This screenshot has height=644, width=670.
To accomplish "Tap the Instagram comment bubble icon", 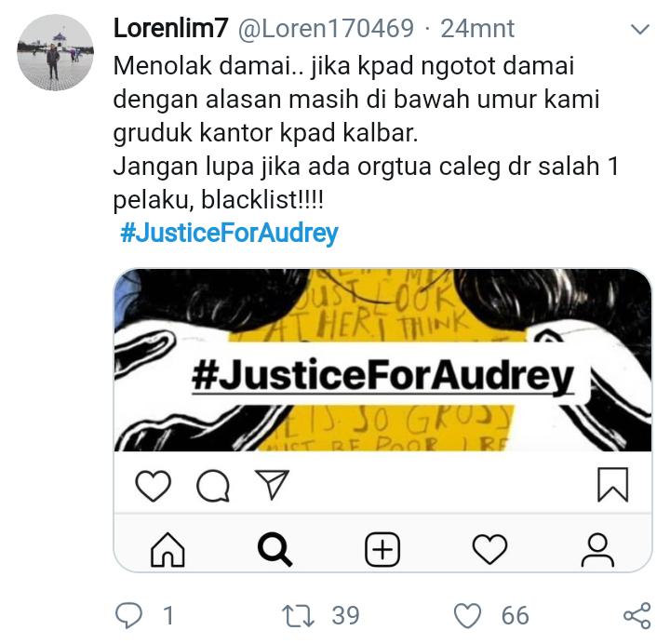I will pos(213,486).
